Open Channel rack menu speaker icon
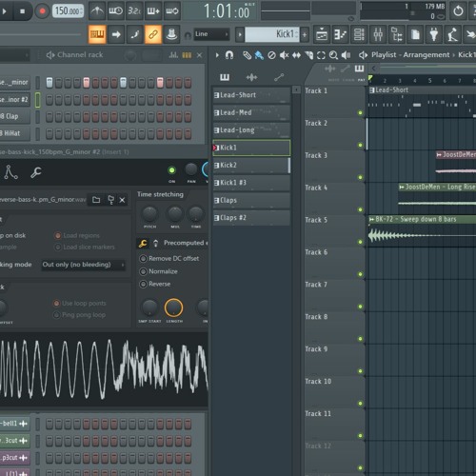Image resolution: width=476 pixels, height=476 pixels. pyautogui.click(x=50, y=55)
